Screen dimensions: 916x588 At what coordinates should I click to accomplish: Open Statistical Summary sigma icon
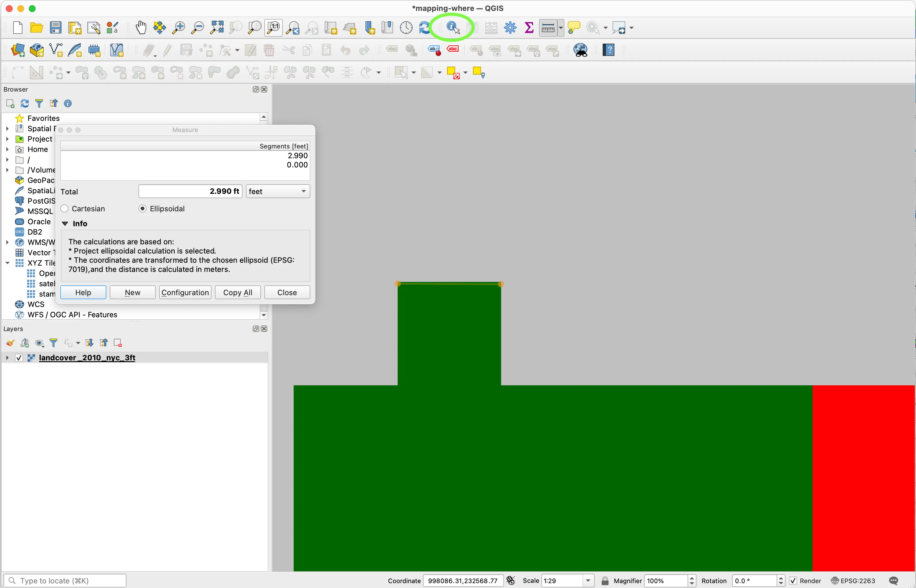[x=529, y=28]
